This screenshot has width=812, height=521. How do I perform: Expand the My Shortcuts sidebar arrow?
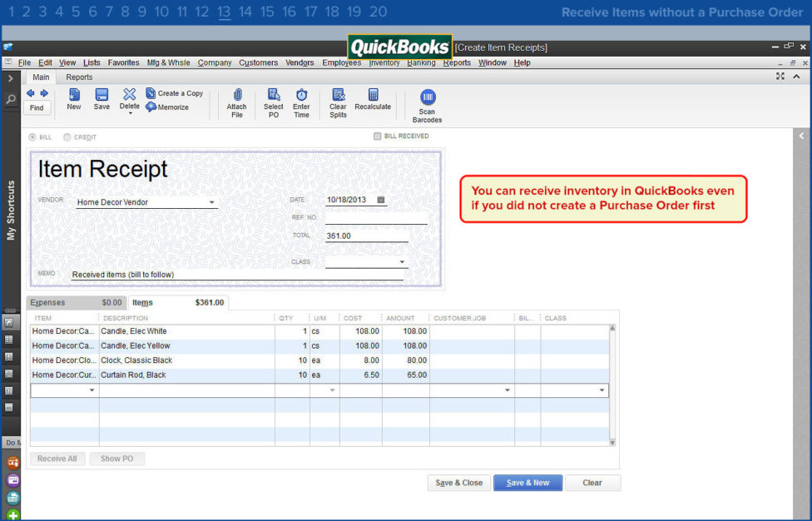[10, 78]
